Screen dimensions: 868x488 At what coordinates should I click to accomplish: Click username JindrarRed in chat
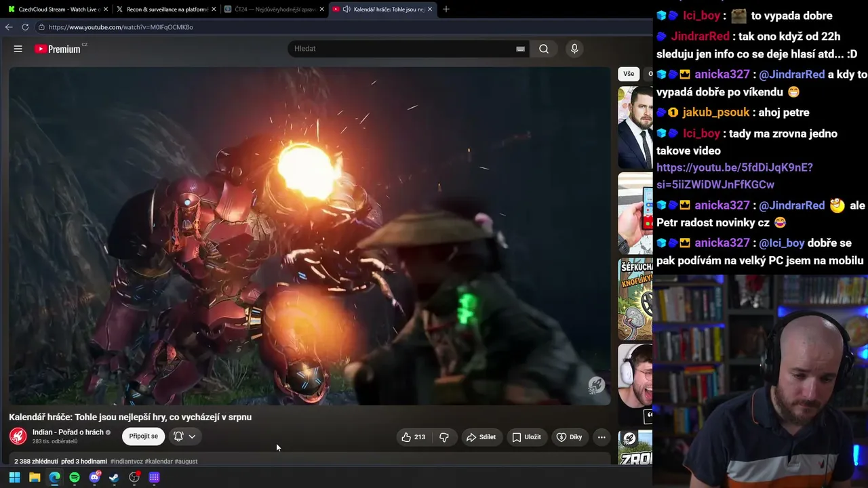tap(701, 36)
